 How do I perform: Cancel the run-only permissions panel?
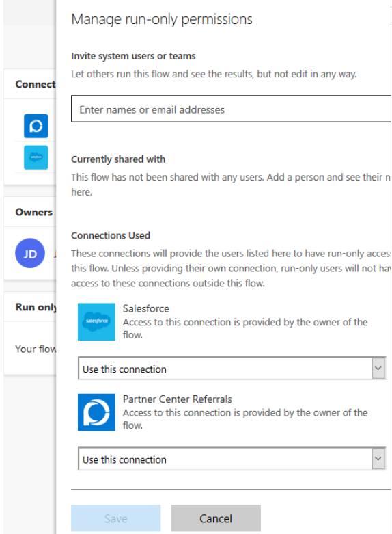216,518
